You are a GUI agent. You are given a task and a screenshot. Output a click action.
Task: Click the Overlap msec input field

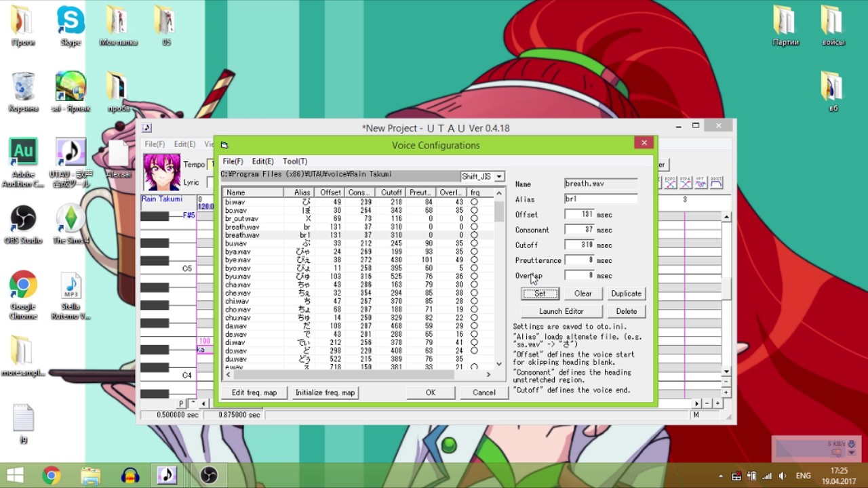click(579, 275)
